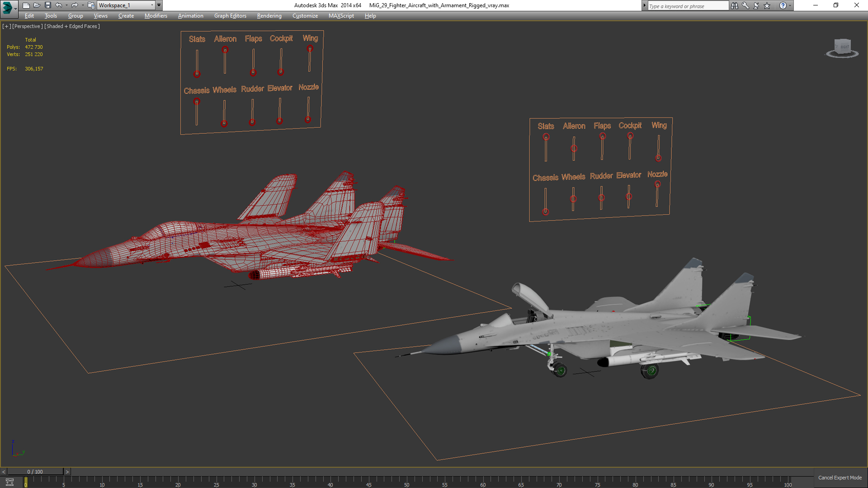Click Cancel Expert Mode button
Image resolution: width=868 pixels, height=488 pixels.
tap(840, 478)
